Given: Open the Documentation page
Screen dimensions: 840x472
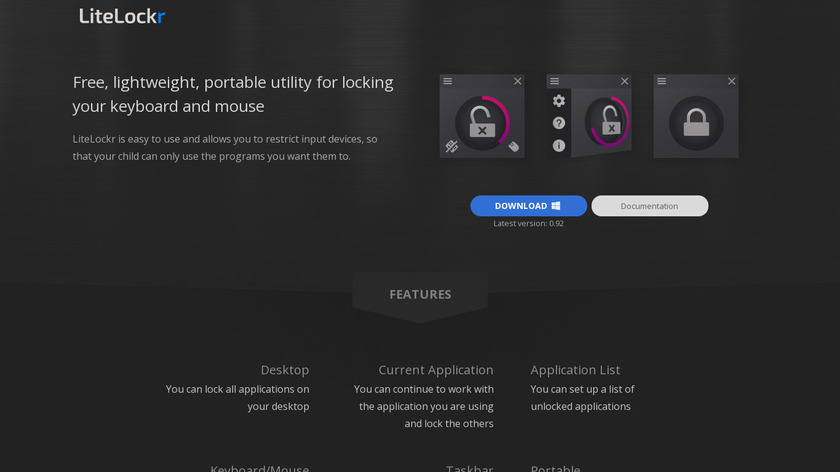Looking at the screenshot, I should pyautogui.click(x=649, y=206).
